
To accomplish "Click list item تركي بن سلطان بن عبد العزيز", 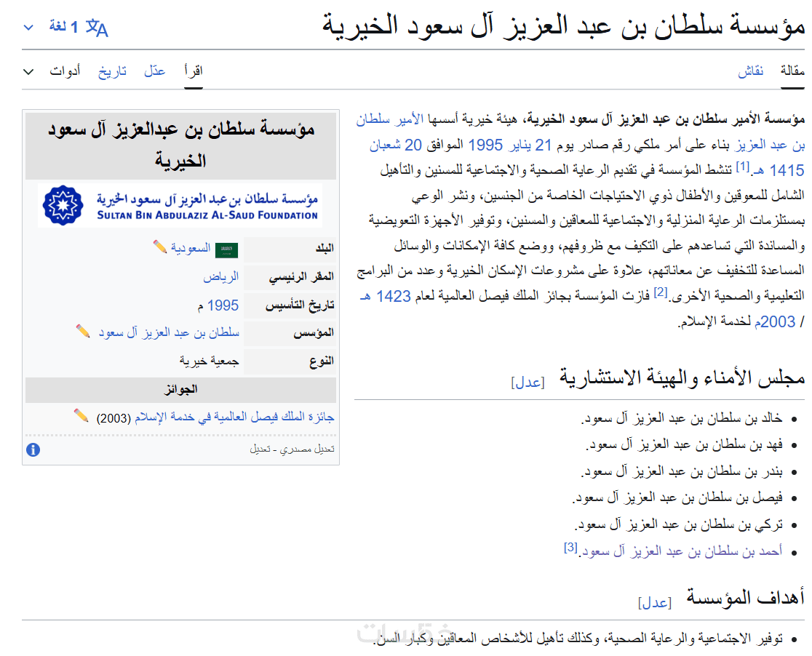I will pos(679,525).
